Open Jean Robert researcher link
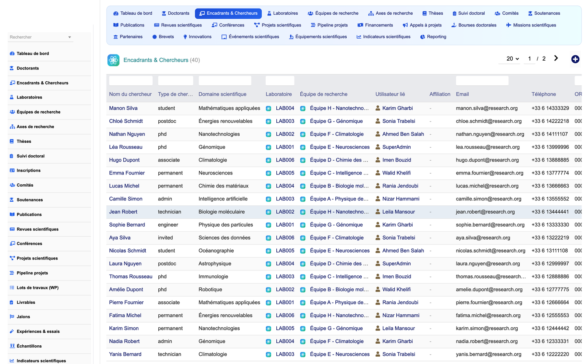Image resolution: width=588 pixels, height=364 pixels. [123, 212]
